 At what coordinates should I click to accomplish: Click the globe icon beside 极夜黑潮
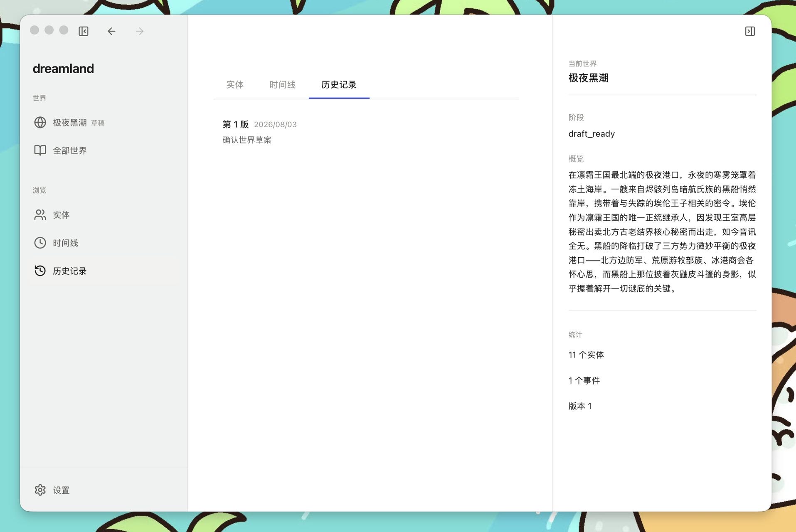40,123
